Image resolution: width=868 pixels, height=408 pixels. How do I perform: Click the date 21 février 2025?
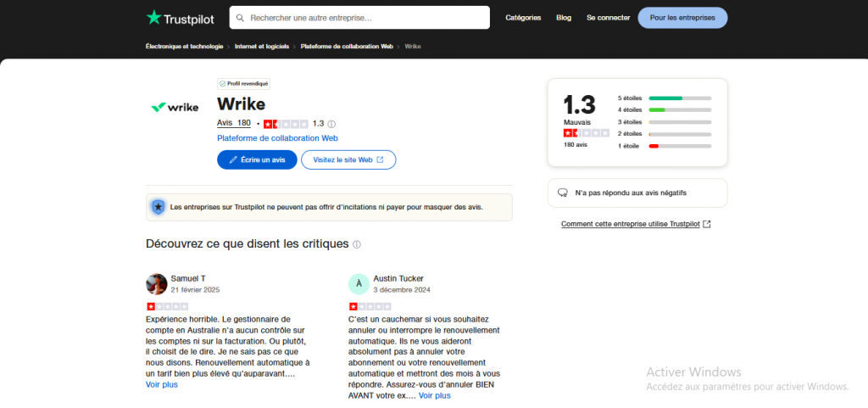(196, 290)
